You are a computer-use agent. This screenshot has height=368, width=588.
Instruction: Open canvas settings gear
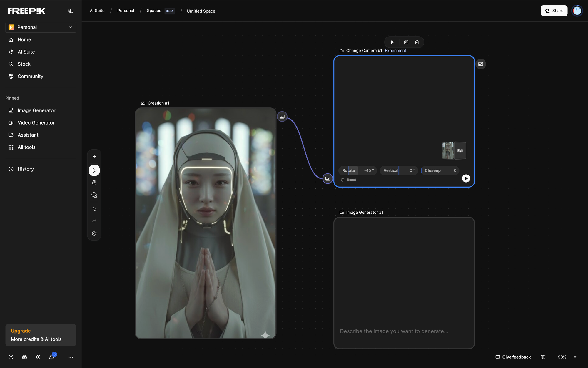pyautogui.click(x=94, y=233)
